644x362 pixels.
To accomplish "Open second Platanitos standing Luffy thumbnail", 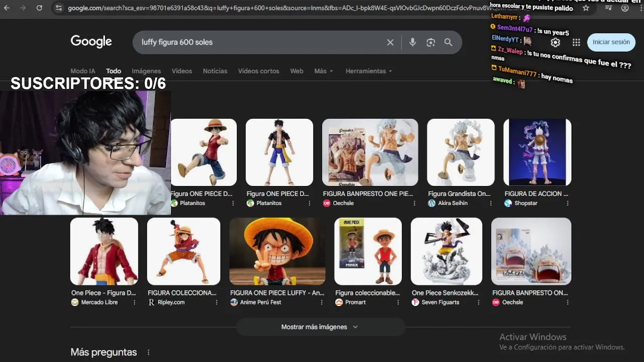I will pyautogui.click(x=279, y=152).
